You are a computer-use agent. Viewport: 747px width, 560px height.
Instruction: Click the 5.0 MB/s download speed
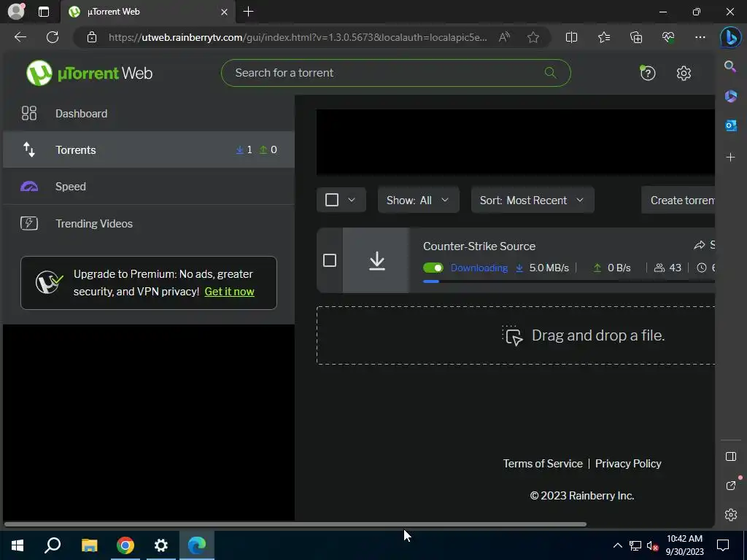549,268
